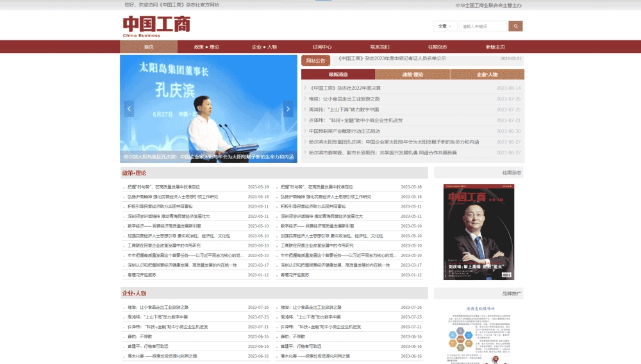Image resolution: width=641 pixels, height=364 pixels.
Task: Click date 2023-06-30 in news list
Action: [x=508, y=131]
